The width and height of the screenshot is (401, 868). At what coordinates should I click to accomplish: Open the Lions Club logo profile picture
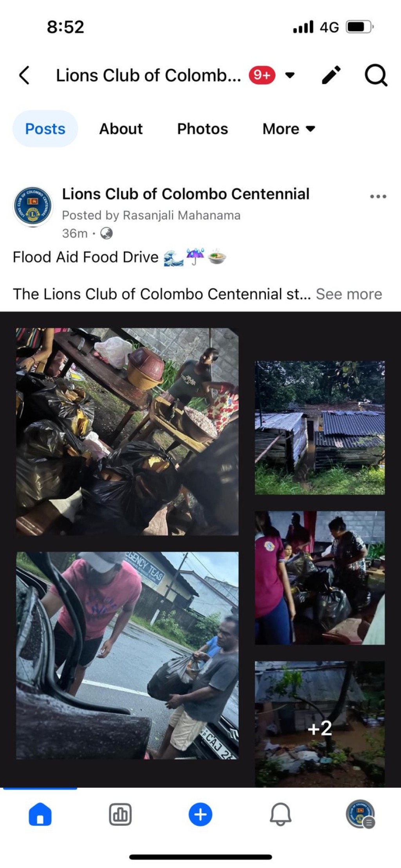33,206
